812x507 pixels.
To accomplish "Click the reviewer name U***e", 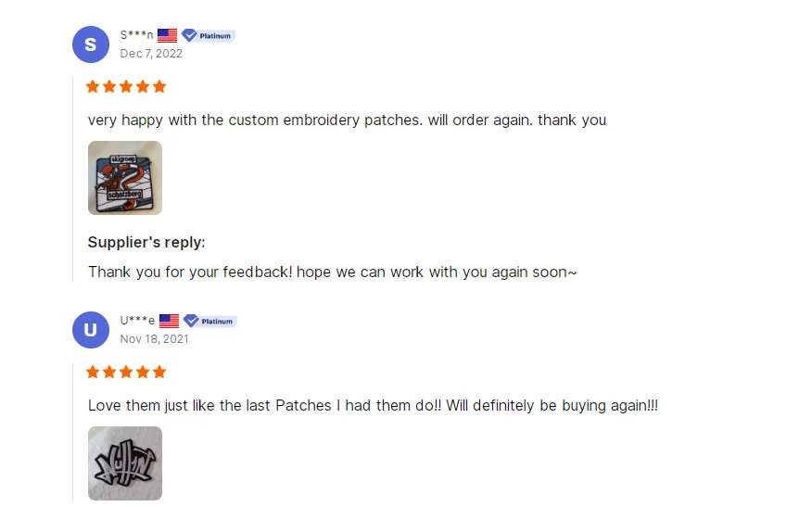I will [x=137, y=321].
